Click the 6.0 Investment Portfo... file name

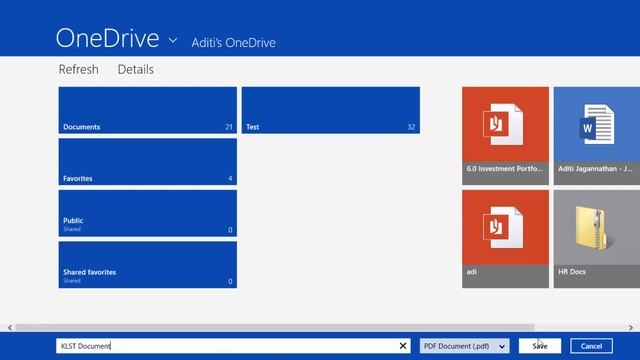click(505, 169)
